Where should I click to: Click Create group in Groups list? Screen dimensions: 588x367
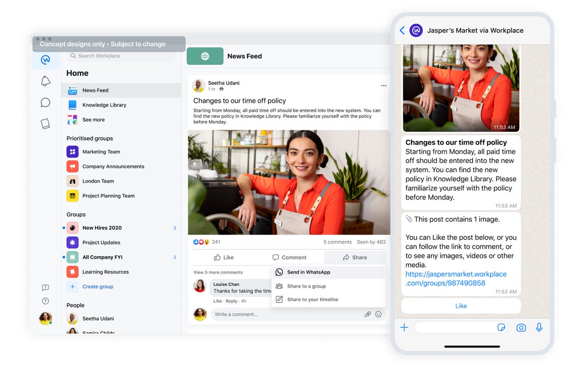pyautogui.click(x=97, y=287)
